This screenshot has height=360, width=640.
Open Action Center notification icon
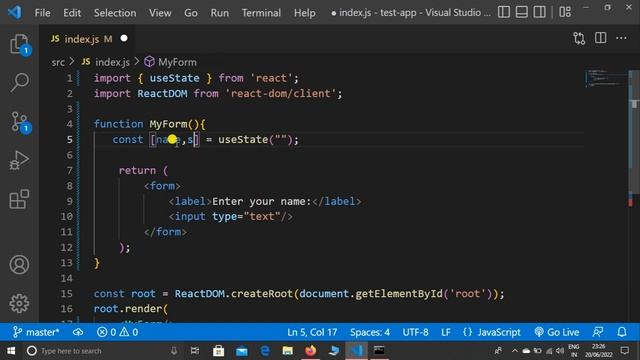(x=624, y=351)
